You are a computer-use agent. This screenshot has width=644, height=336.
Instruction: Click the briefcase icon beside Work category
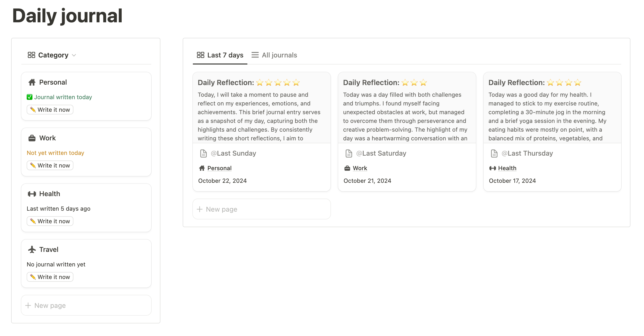coord(32,138)
